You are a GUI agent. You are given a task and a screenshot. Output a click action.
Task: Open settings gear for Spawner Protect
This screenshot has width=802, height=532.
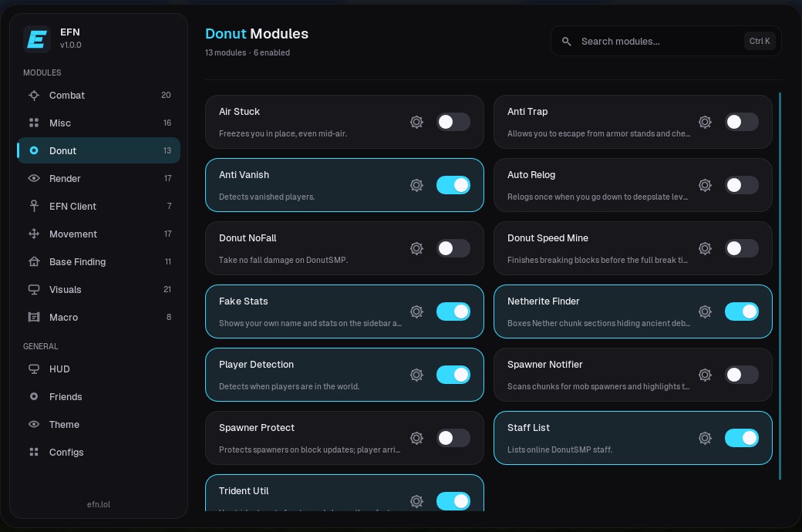tap(417, 438)
